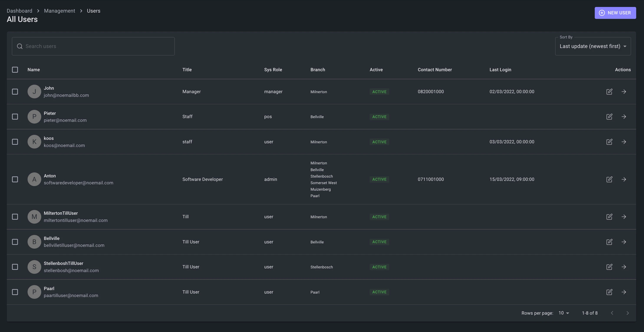Open koos's details using arrow icon

pyautogui.click(x=624, y=142)
